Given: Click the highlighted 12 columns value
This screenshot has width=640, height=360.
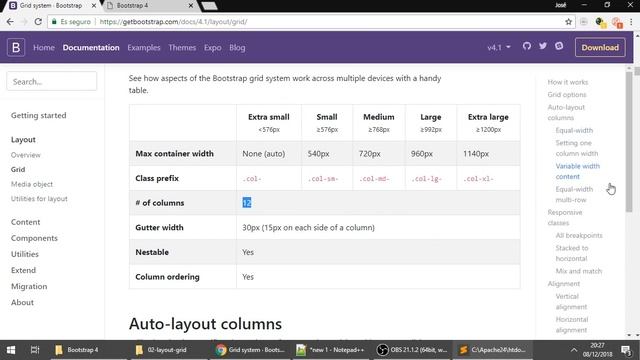Looking at the screenshot, I should click(247, 203).
